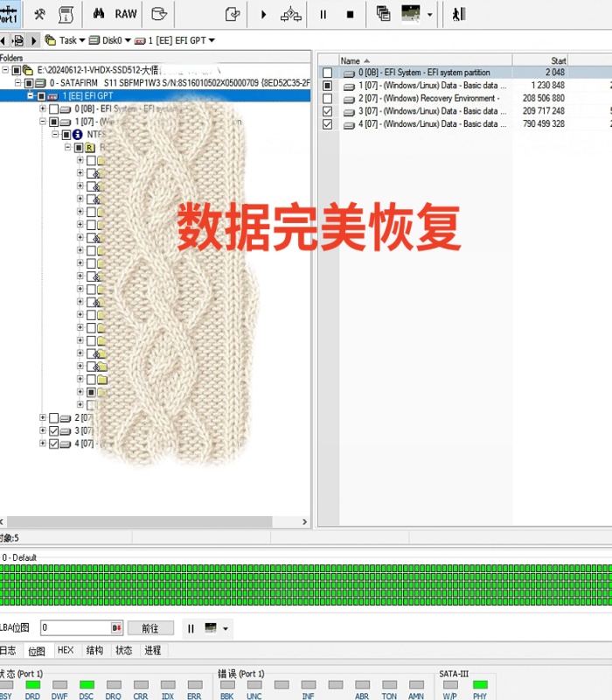The width and height of the screenshot is (612, 700).
Task: Toggle the checkbox for 0 [0B] EFI System in the list
Action: 327,73
